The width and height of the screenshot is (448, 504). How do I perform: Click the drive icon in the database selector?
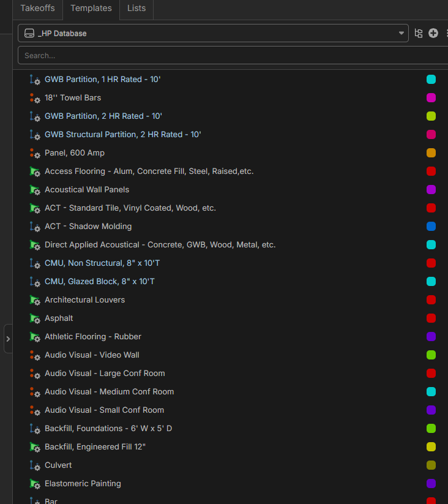coord(29,33)
